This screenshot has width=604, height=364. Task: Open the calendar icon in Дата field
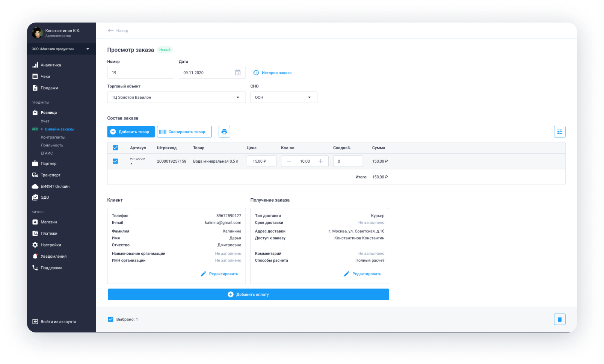[238, 72]
